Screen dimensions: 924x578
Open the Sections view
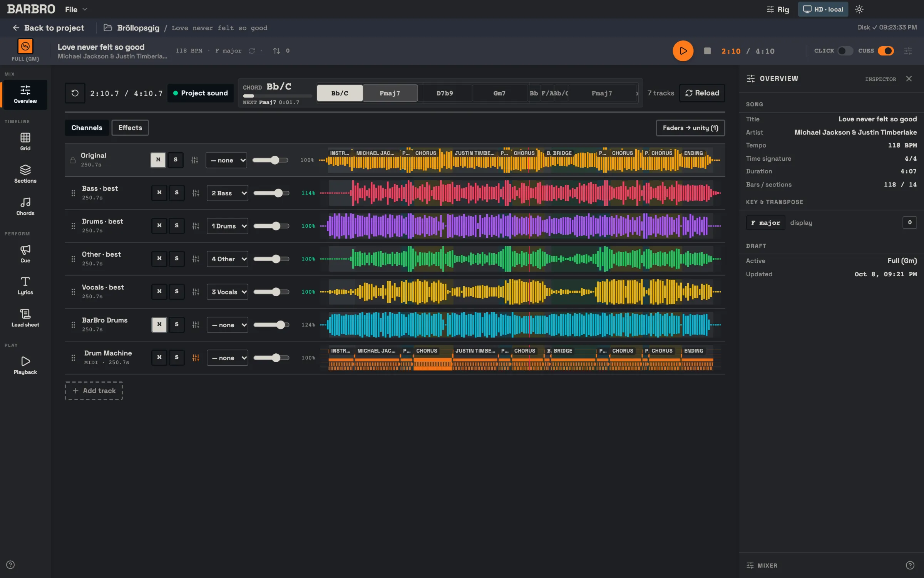click(25, 174)
